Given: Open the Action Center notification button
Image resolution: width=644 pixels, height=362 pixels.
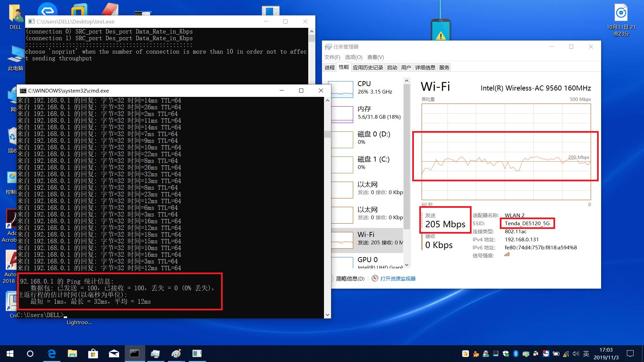Looking at the screenshot, I should 630,354.
